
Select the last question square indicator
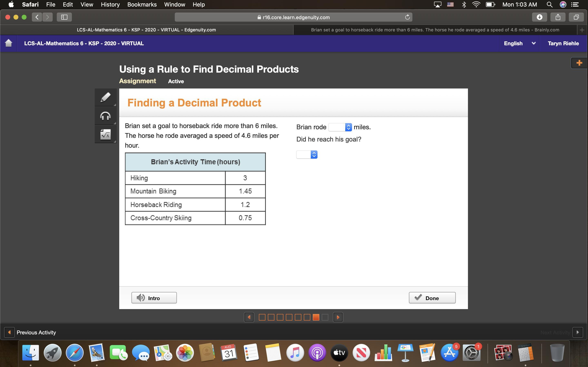pos(325,317)
